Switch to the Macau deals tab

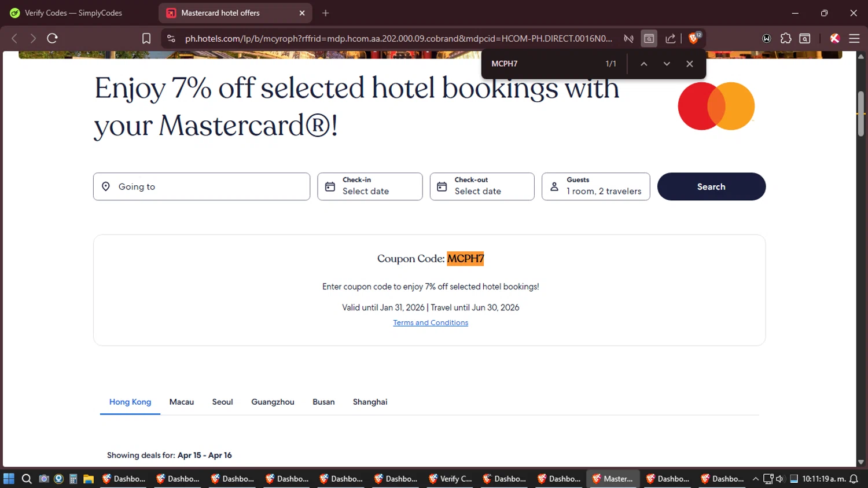(x=182, y=402)
